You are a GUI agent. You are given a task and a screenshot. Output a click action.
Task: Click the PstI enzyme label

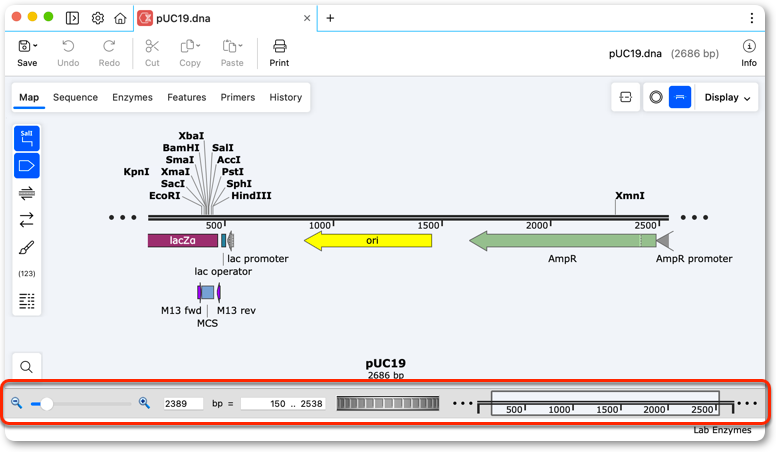pos(233,172)
